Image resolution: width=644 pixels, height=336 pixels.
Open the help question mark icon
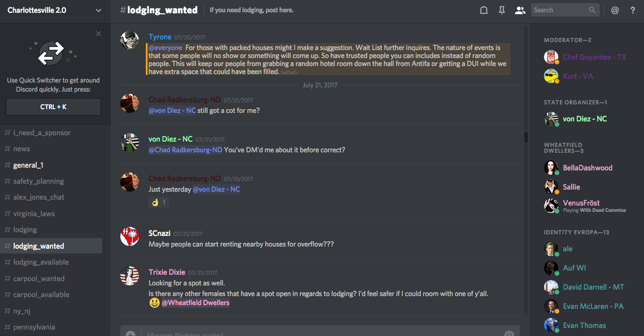[x=633, y=10]
